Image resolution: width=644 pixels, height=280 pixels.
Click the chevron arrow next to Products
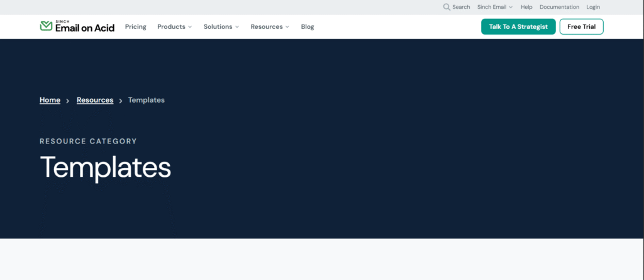190,27
